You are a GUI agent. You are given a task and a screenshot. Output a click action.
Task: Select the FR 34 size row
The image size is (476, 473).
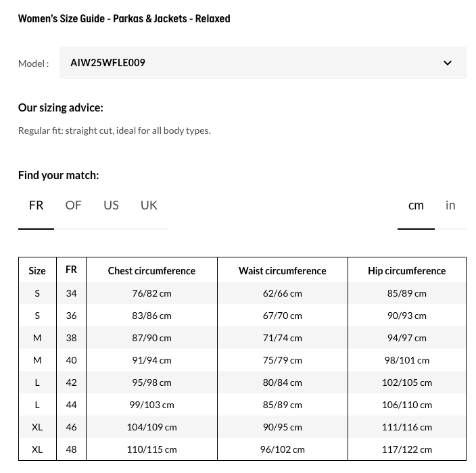pos(71,293)
